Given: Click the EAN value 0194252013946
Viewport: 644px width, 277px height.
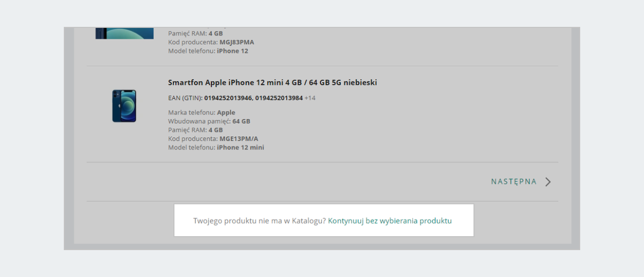Looking at the screenshot, I should (228, 98).
